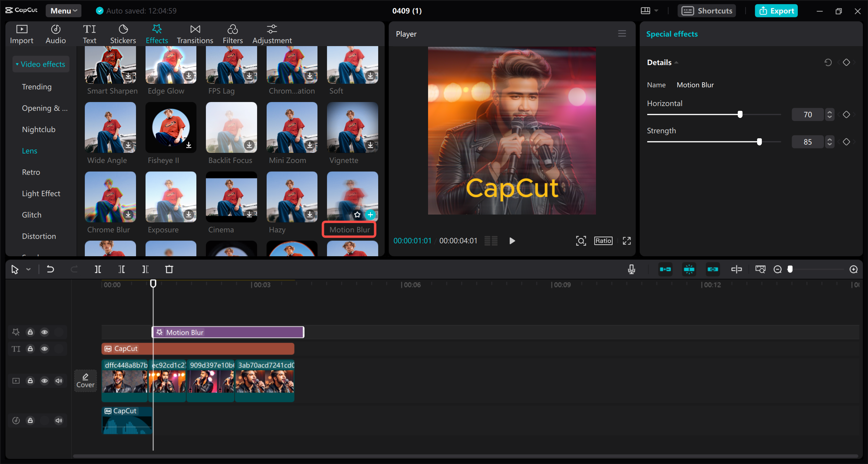Viewport: 868px width, 464px height.
Task: Undo the last action
Action: click(x=50, y=269)
